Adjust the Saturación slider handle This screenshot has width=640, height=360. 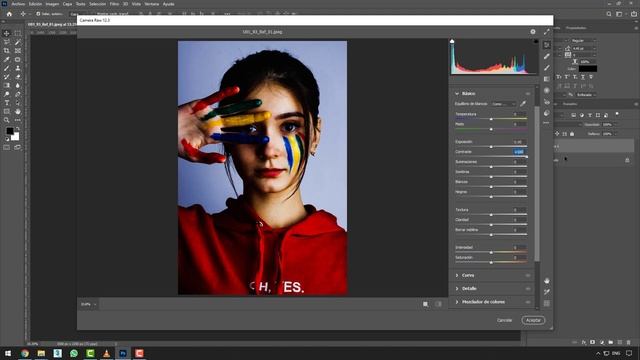click(x=491, y=262)
